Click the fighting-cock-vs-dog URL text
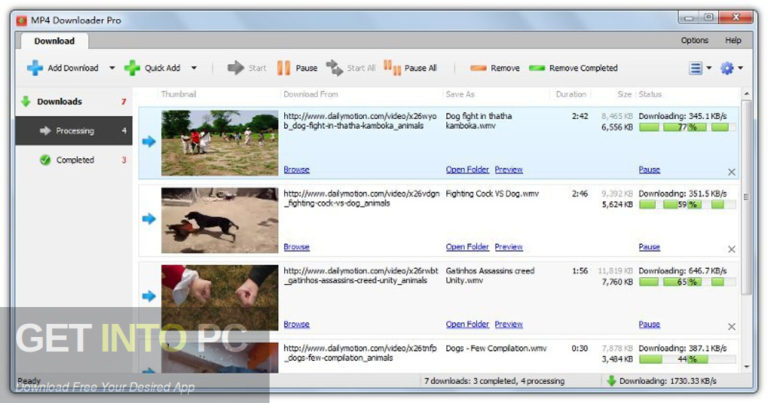The height and width of the screenshot is (403, 768). tap(361, 198)
